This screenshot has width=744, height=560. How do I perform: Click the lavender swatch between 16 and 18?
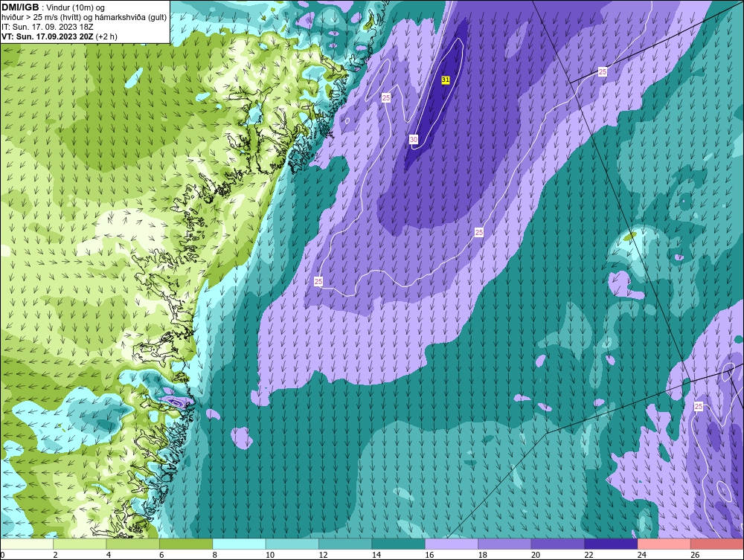coord(452,544)
